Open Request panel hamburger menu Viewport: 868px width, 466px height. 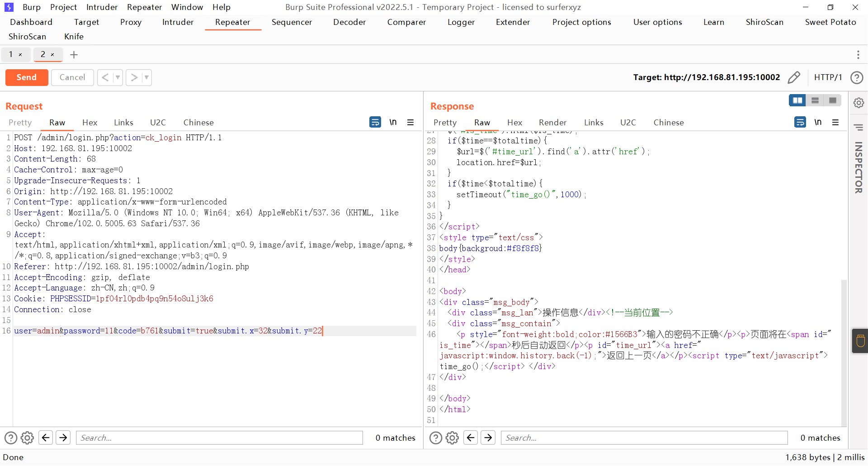[x=410, y=122]
